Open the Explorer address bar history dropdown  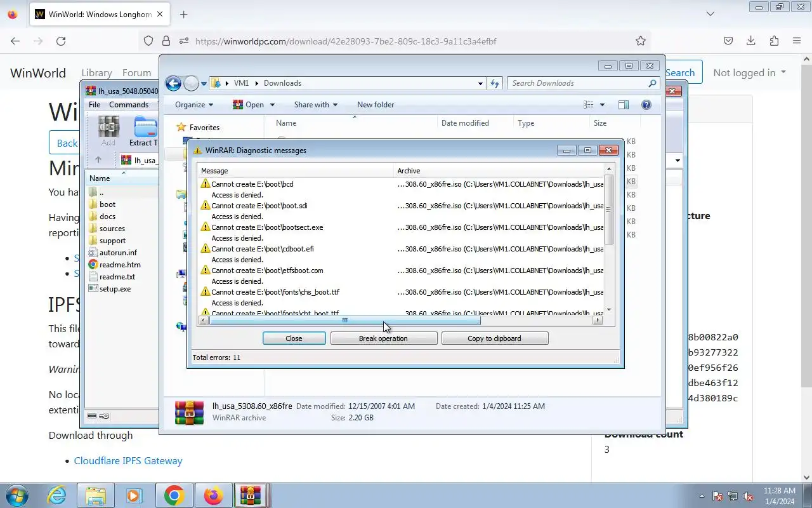pyautogui.click(x=480, y=83)
